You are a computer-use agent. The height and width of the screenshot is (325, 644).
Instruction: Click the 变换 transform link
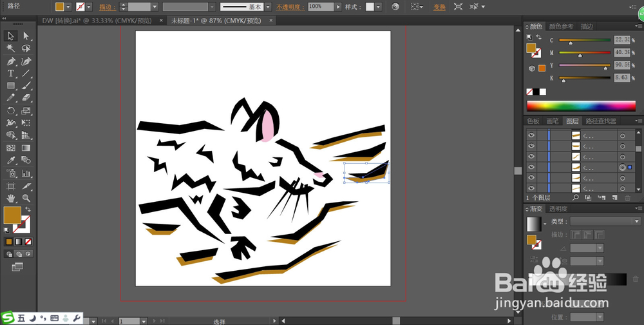point(439,7)
